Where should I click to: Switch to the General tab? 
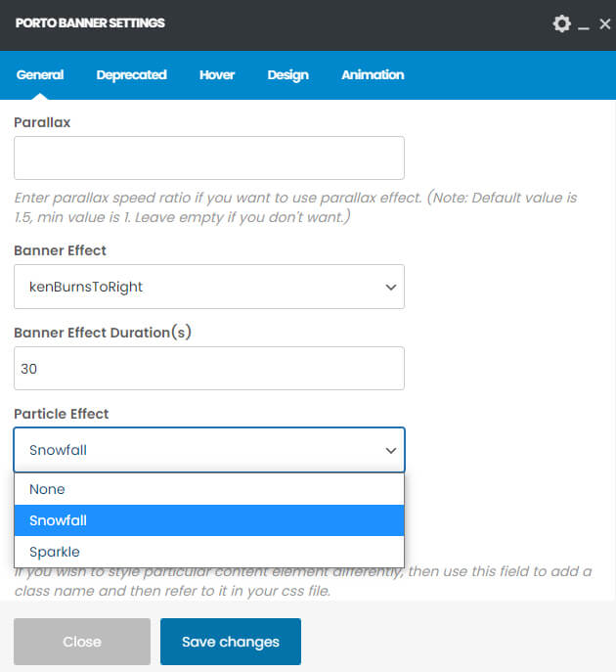pyautogui.click(x=40, y=74)
